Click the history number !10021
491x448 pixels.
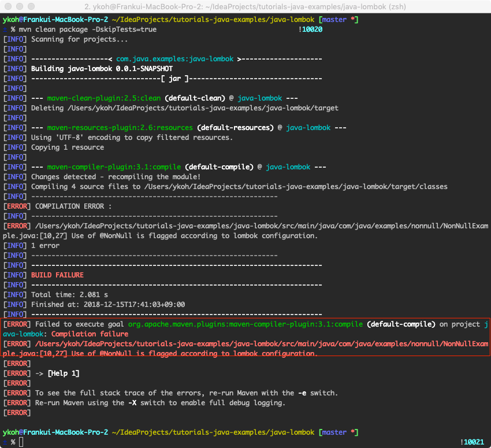[473, 442]
